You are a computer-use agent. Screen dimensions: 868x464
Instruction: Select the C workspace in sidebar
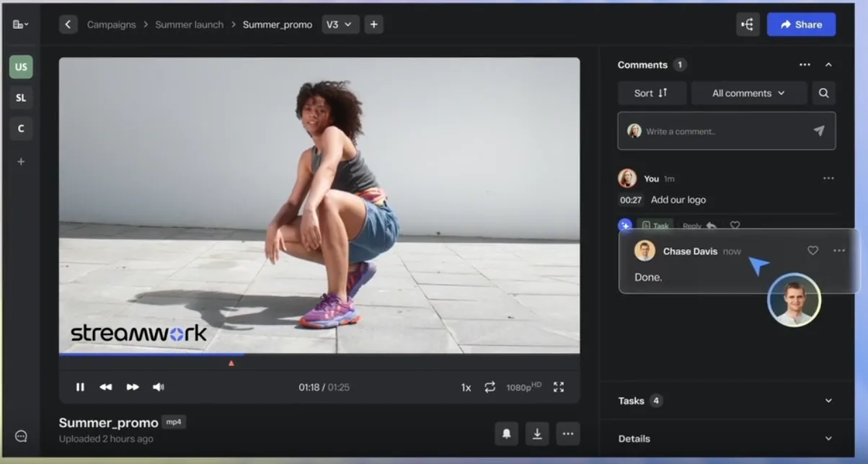(21, 128)
